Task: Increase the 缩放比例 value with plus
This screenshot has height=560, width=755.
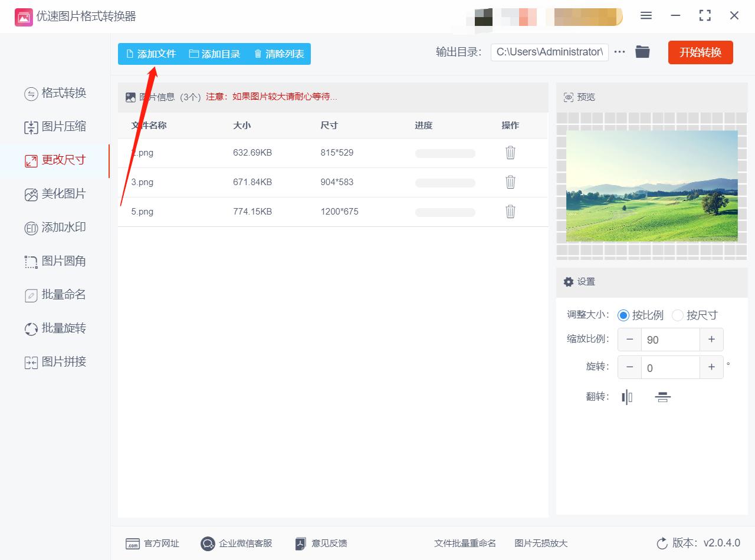Action: (x=711, y=340)
